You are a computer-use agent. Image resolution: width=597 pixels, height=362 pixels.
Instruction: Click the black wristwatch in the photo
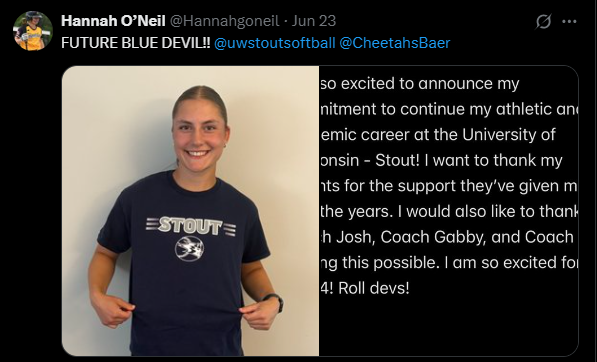point(275,301)
